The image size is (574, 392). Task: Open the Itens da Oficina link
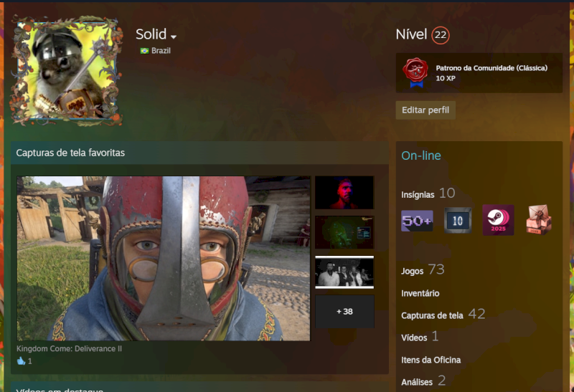(431, 360)
